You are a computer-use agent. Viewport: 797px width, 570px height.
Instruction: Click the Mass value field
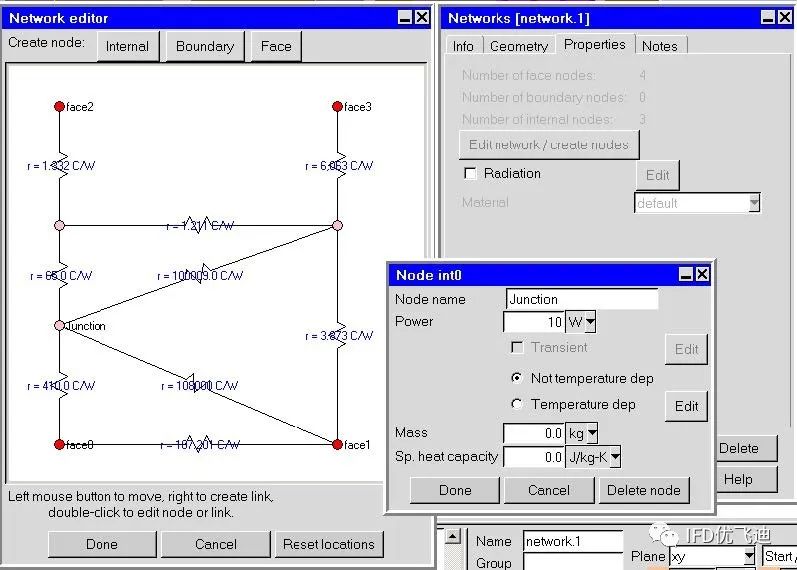534,433
